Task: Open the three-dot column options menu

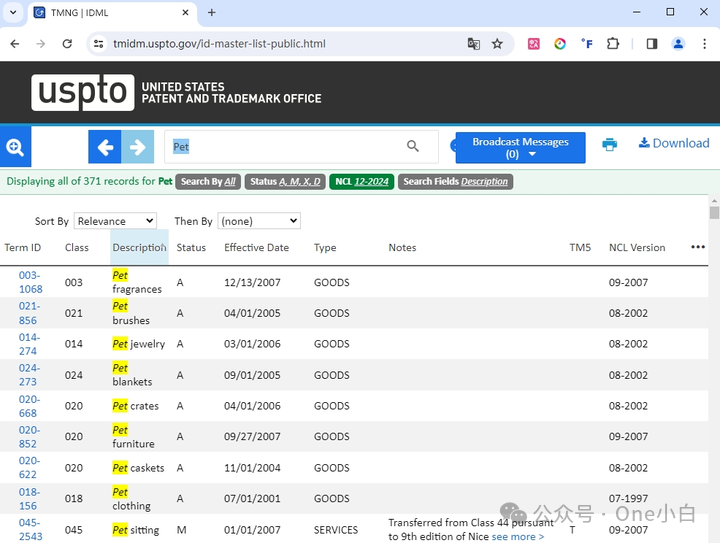Action: coord(698,247)
